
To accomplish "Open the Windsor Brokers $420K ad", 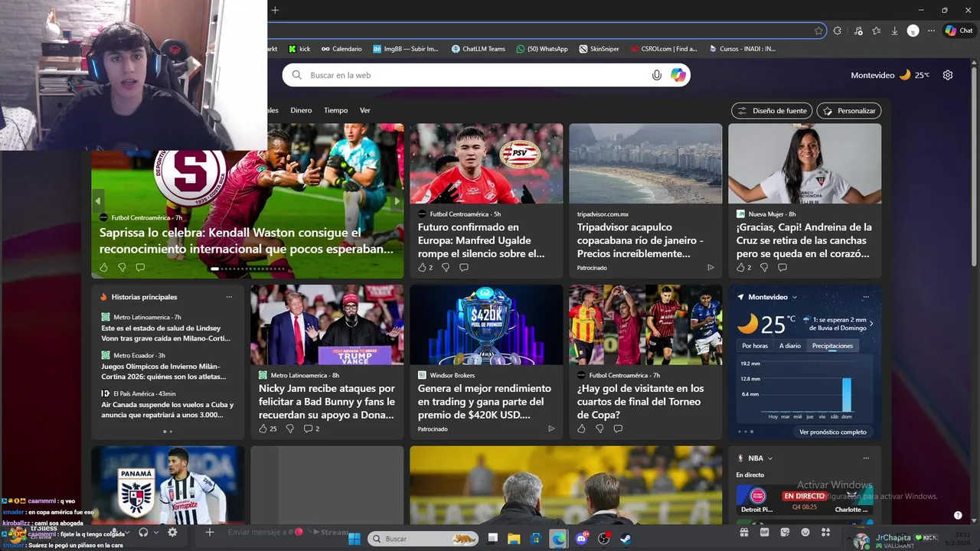I will (x=486, y=362).
